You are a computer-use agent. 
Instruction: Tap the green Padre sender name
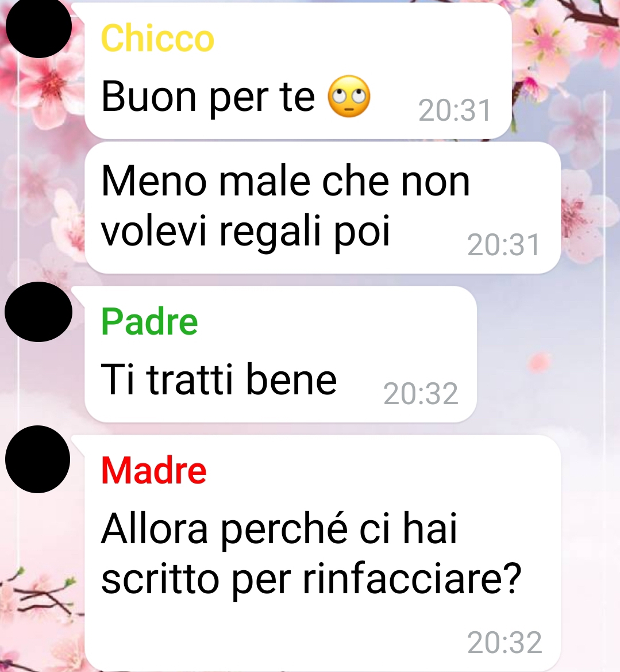click(x=149, y=321)
